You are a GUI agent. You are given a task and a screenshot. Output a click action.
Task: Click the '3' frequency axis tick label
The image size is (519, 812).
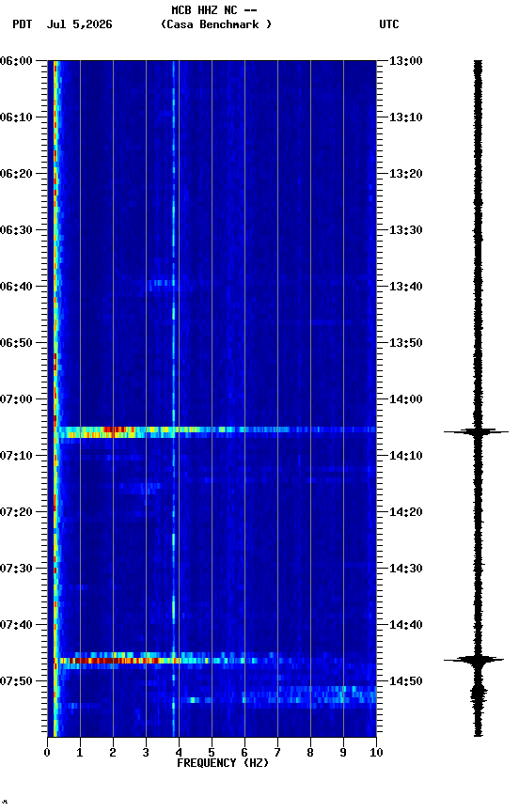(x=146, y=753)
